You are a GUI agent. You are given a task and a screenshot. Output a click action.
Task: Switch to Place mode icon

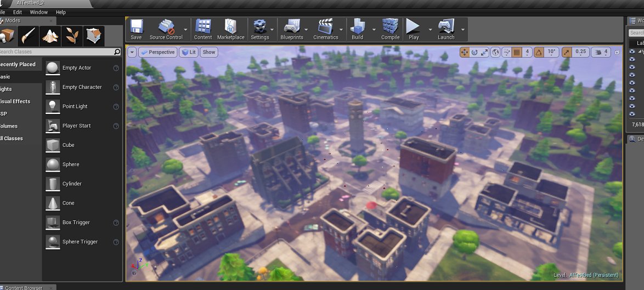(x=7, y=36)
